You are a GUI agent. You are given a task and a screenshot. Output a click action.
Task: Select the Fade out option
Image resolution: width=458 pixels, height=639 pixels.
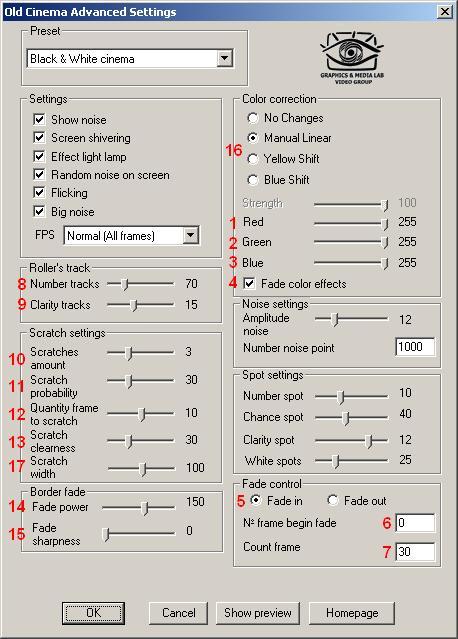pyautogui.click(x=332, y=500)
